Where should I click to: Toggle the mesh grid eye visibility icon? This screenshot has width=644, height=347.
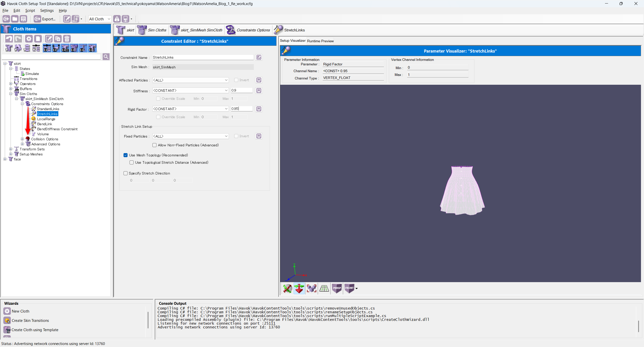(74, 48)
